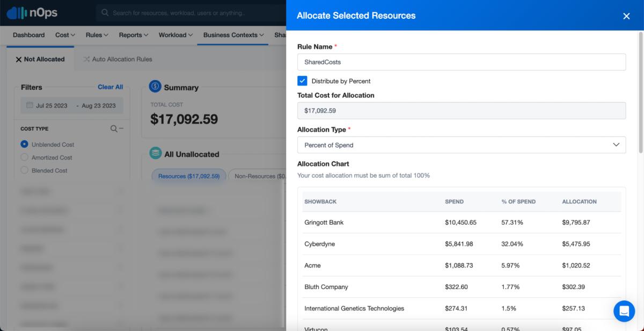Click Gringott Bank spend $10,450.65
Viewport: 644px width, 331px height.
tap(460, 222)
